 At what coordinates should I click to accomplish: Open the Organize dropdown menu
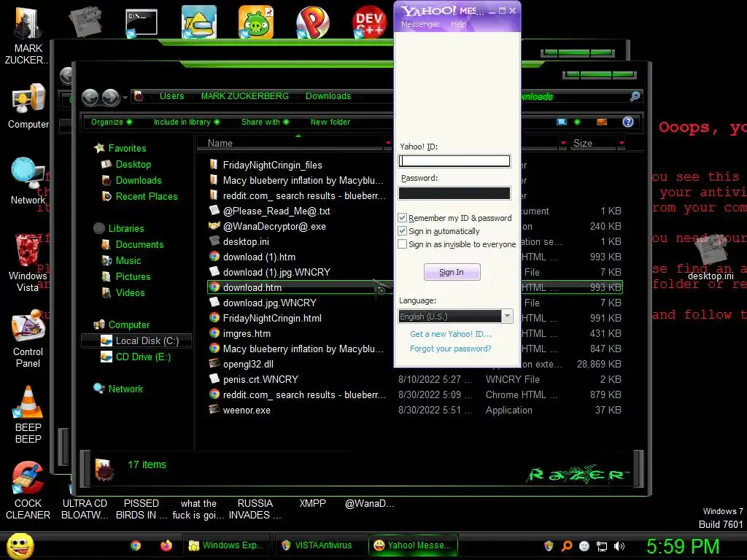112,122
